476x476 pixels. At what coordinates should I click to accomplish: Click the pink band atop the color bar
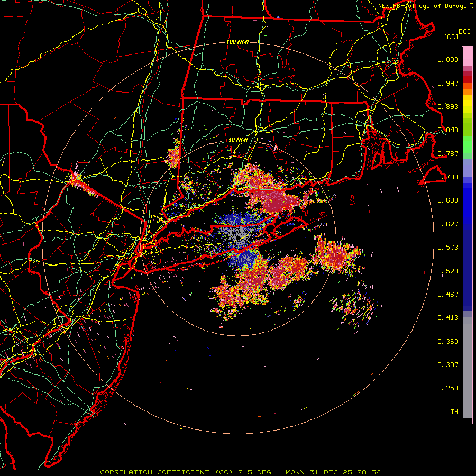point(467,56)
